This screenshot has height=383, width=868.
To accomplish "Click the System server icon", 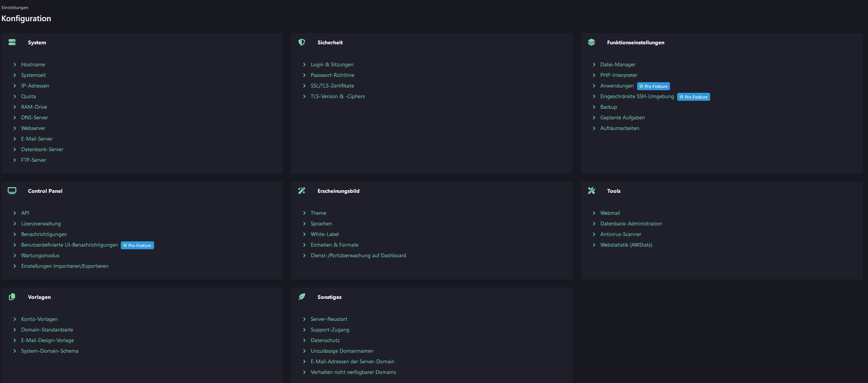I will [x=12, y=42].
